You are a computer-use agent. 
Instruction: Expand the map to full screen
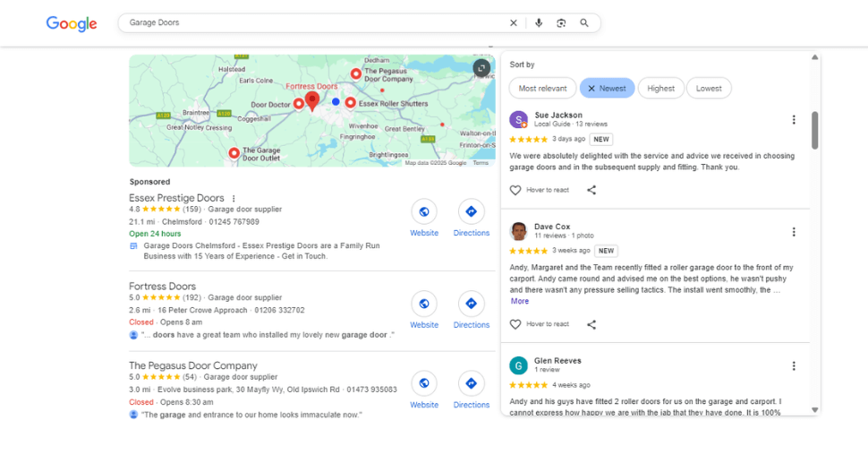pos(481,68)
